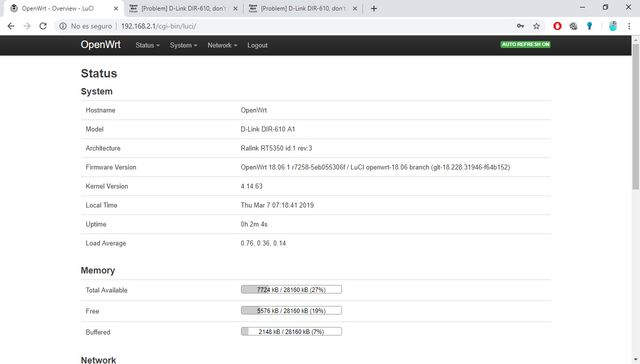Viewport: 640px width, 364px height.
Task: Select the model value D-Link DIR-610 A1
Action: (268, 129)
